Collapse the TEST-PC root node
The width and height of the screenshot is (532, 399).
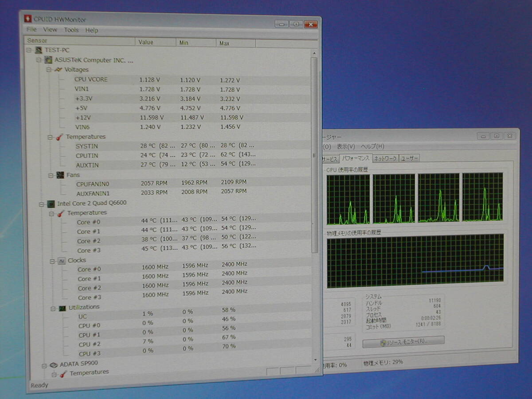pos(29,50)
